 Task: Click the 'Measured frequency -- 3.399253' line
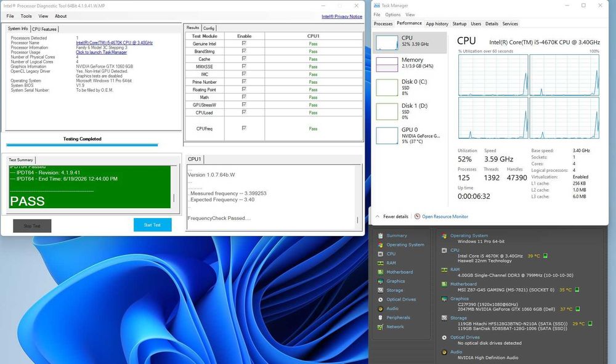coord(227,193)
